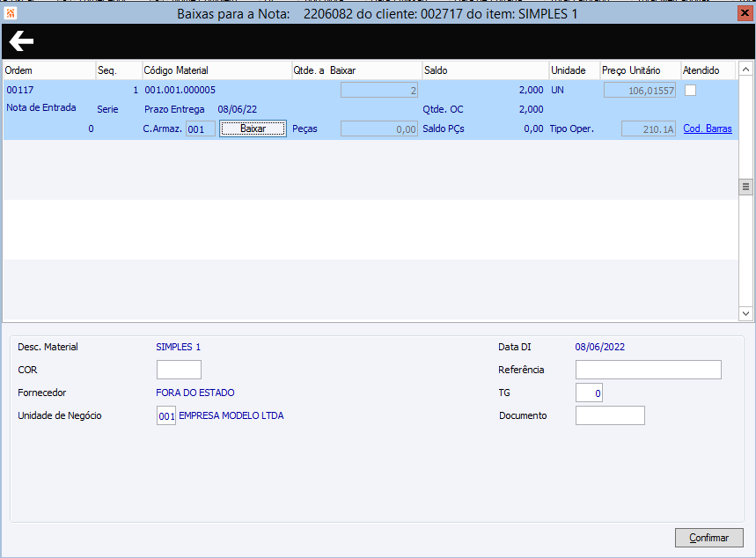Click the Unidade de Negócio code field 001

point(166,415)
